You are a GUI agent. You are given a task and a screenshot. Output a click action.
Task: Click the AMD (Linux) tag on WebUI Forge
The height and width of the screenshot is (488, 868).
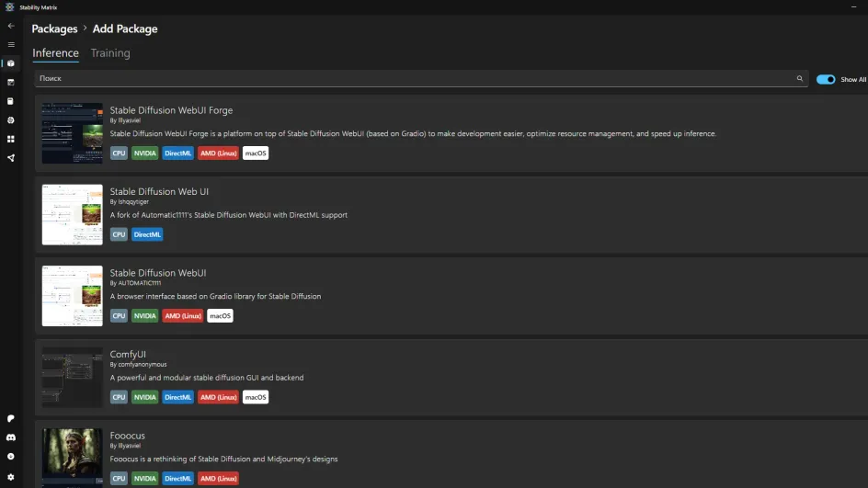point(218,153)
